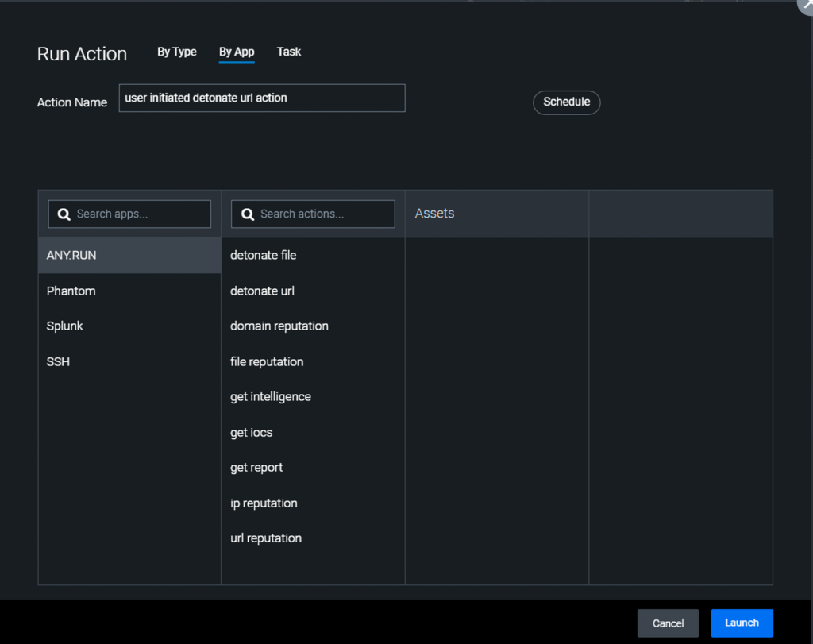Pick the url reputation action
Viewport: 813px width, 644px height.
point(266,538)
